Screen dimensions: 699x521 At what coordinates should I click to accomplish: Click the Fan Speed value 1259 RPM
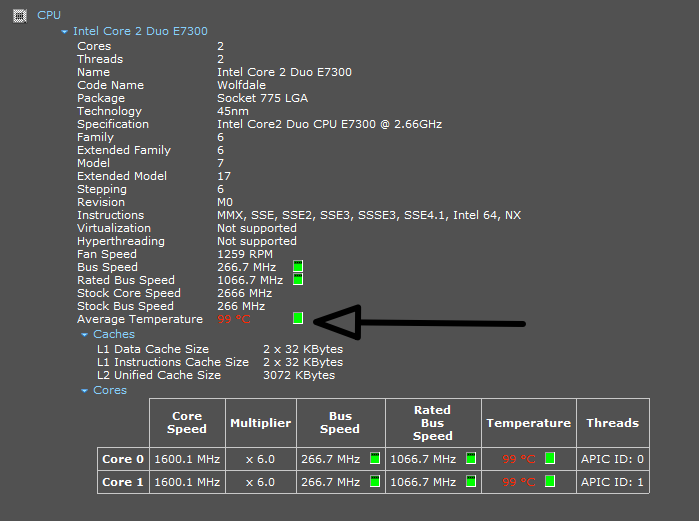click(245, 254)
